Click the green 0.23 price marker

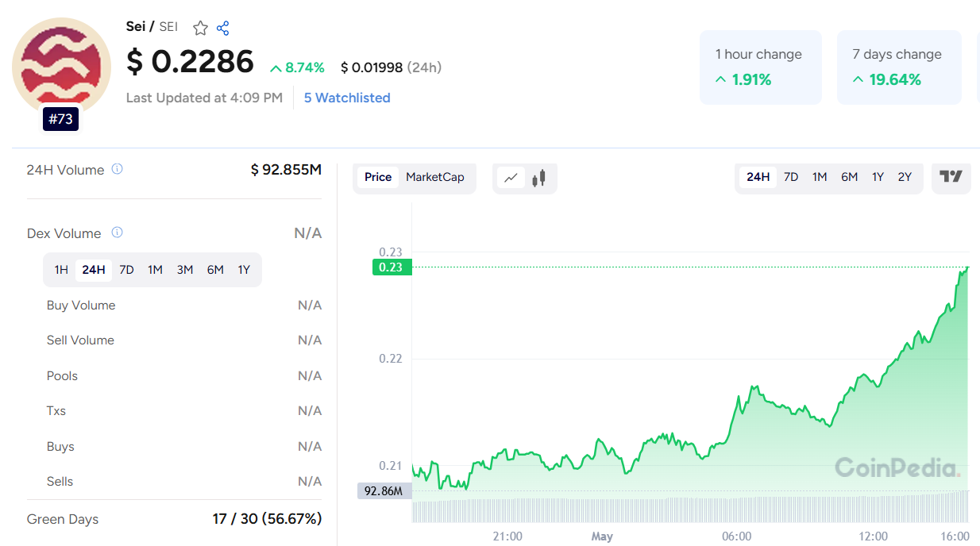[x=392, y=267]
